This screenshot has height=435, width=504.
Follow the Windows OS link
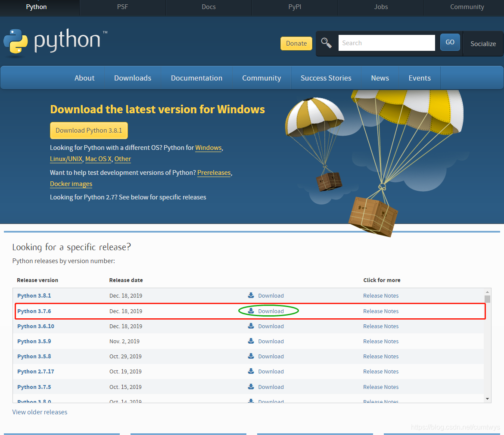(208, 148)
